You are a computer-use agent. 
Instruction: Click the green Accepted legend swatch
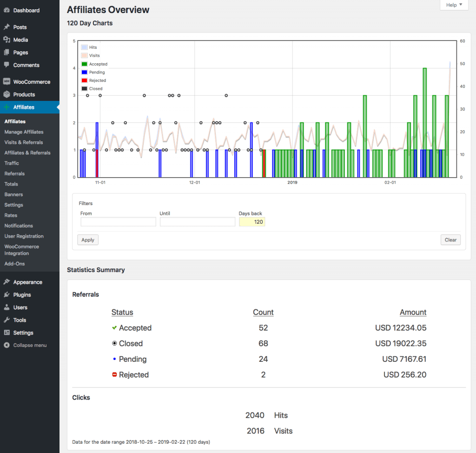[x=85, y=64]
